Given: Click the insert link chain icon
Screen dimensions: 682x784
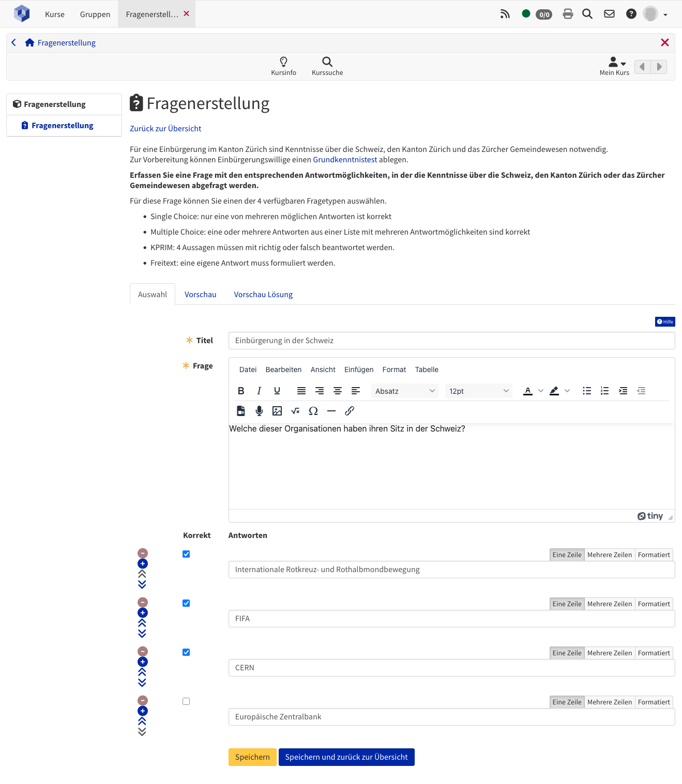Looking at the screenshot, I should pyautogui.click(x=350, y=411).
